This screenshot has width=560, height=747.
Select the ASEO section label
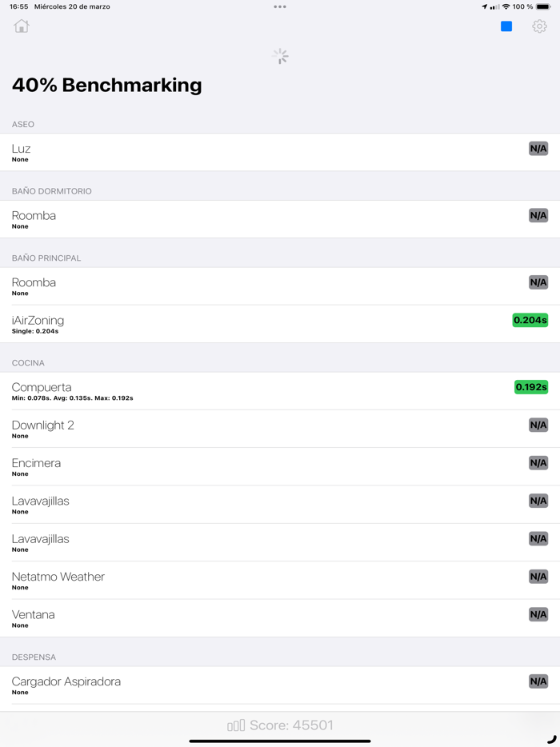(22, 124)
